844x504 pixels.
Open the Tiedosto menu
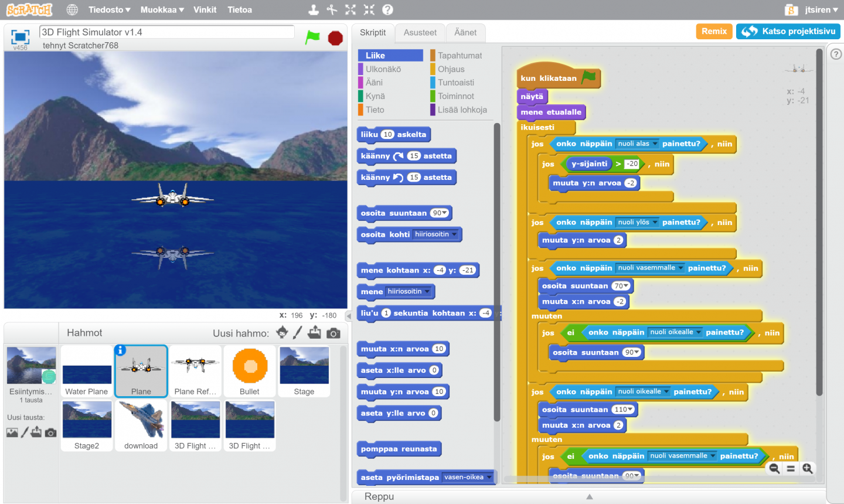point(110,9)
